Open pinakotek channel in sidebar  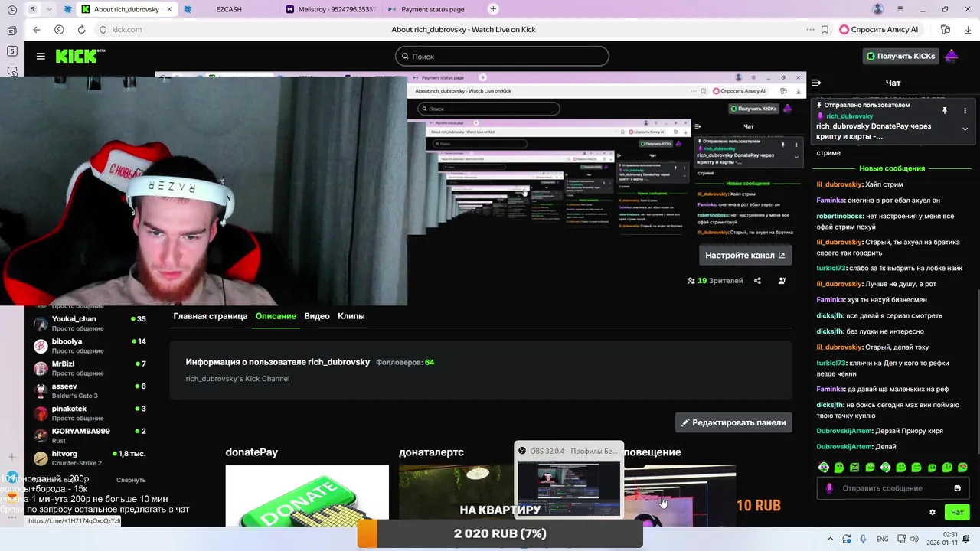(90, 413)
